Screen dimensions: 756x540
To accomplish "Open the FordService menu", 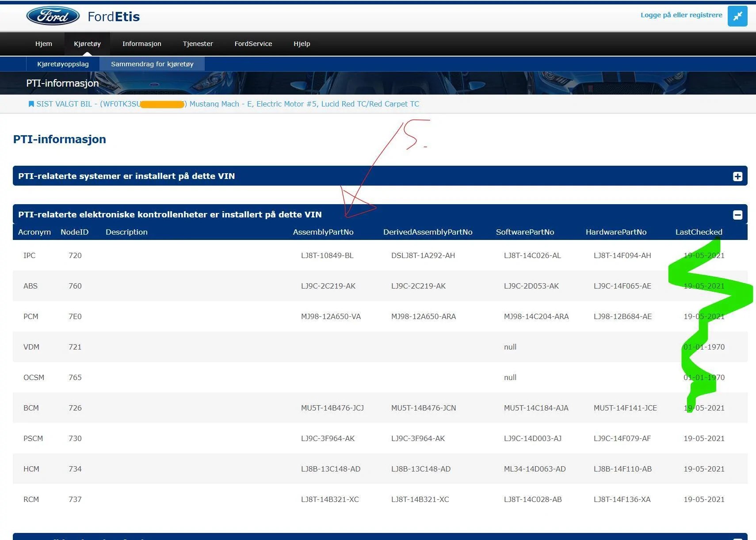I will click(253, 44).
